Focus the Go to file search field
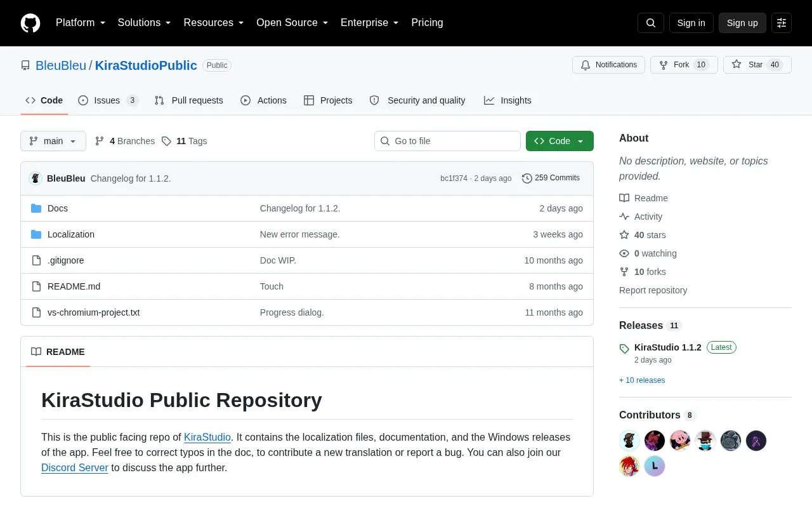 point(447,141)
